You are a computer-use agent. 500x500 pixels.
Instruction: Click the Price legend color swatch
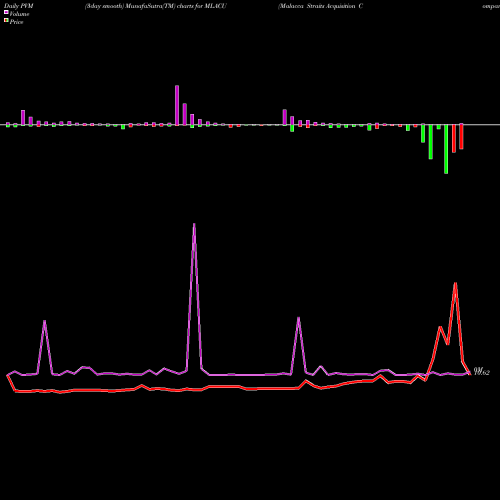coord(6,20)
